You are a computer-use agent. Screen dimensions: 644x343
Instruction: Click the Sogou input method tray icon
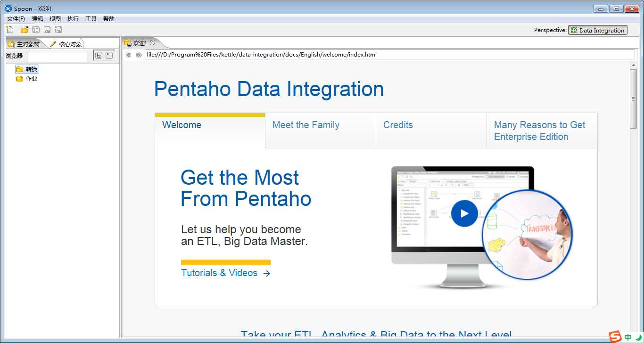point(615,336)
